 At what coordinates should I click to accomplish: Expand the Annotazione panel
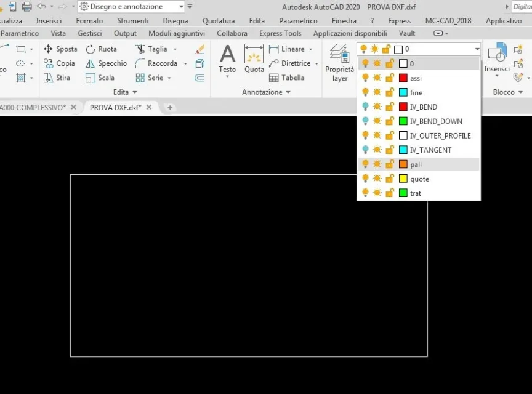(266, 92)
